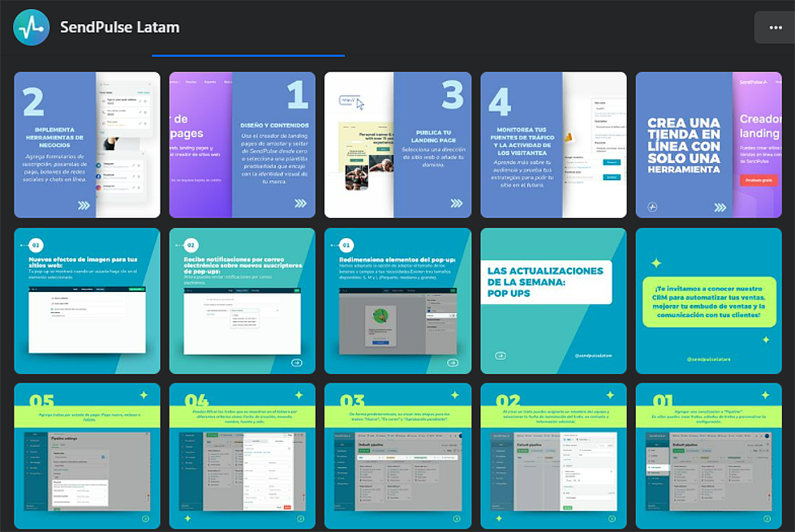Screen dimensions: 795x532
Task: Open the SendPulse Latam profile avatar
Action: tap(32, 28)
